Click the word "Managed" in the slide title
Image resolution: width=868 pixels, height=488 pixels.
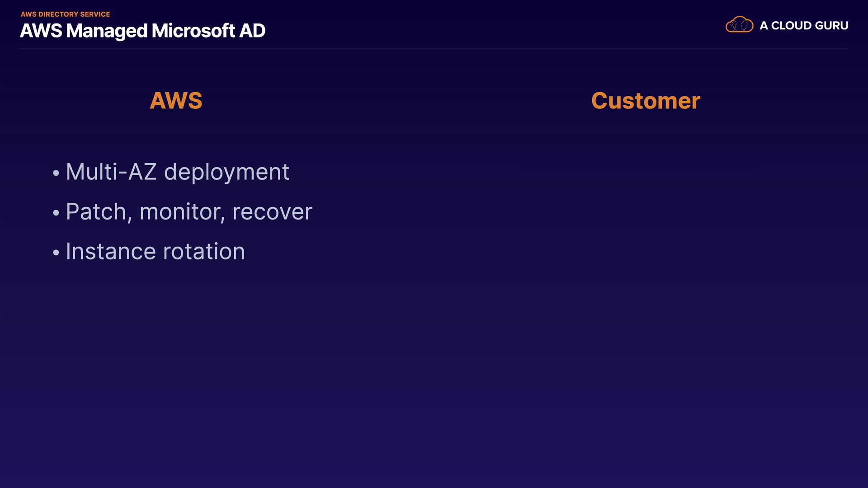point(107,32)
